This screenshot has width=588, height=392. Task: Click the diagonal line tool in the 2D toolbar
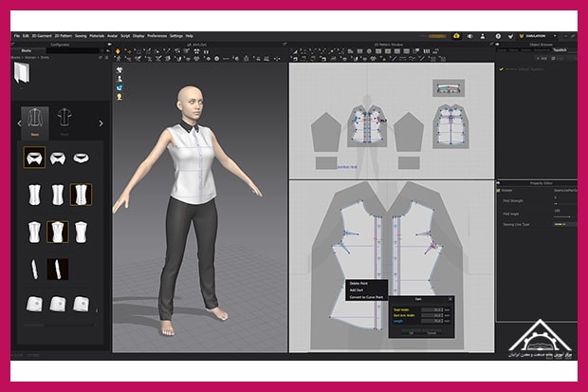point(394,59)
